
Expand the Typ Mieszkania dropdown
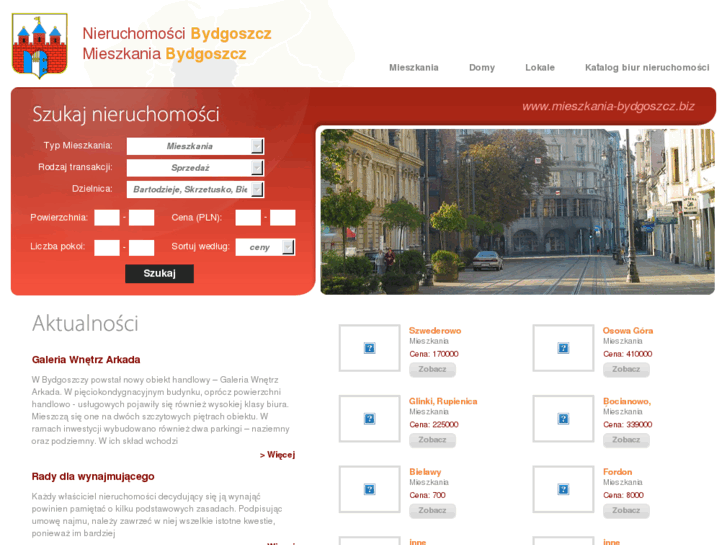(195, 146)
